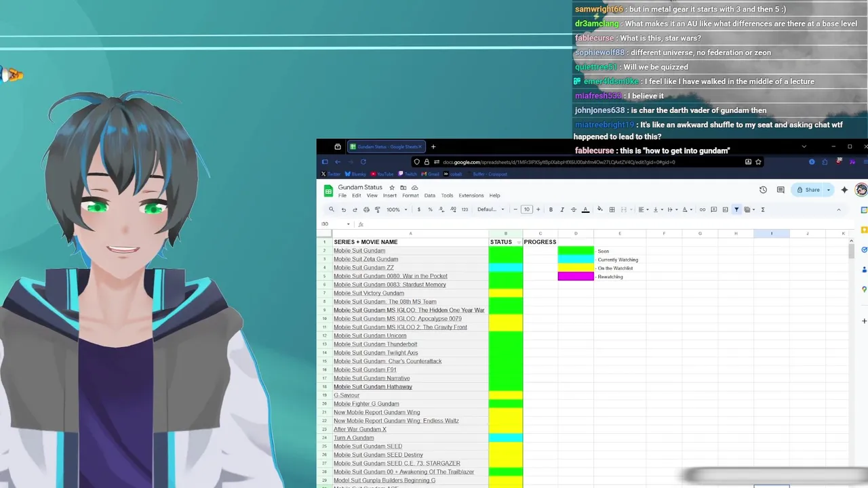This screenshot has width=868, height=488.
Task: Open the cell borders tool
Action: coord(612,209)
